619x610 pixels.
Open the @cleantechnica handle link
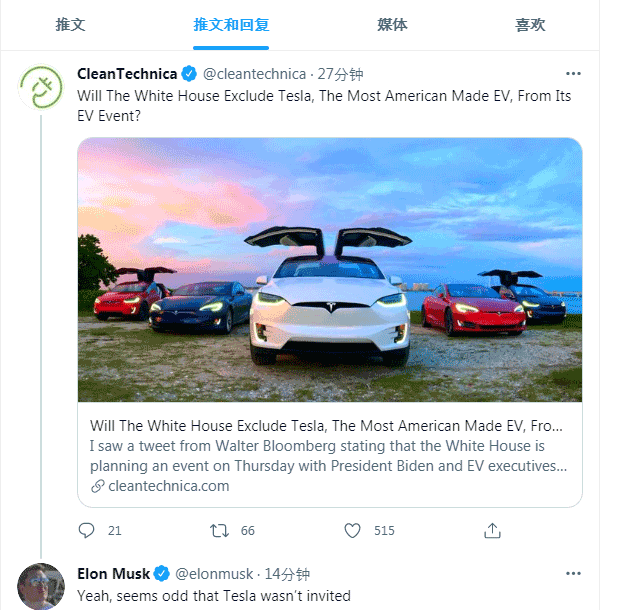(x=254, y=74)
